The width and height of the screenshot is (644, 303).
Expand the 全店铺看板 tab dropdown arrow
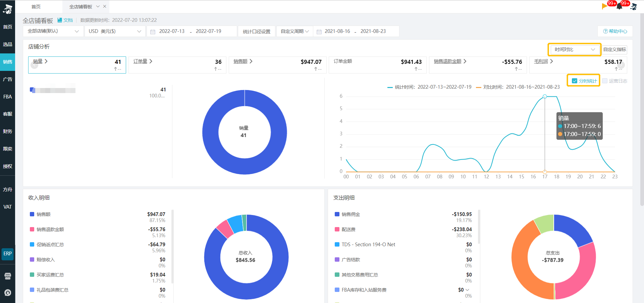[x=98, y=6]
